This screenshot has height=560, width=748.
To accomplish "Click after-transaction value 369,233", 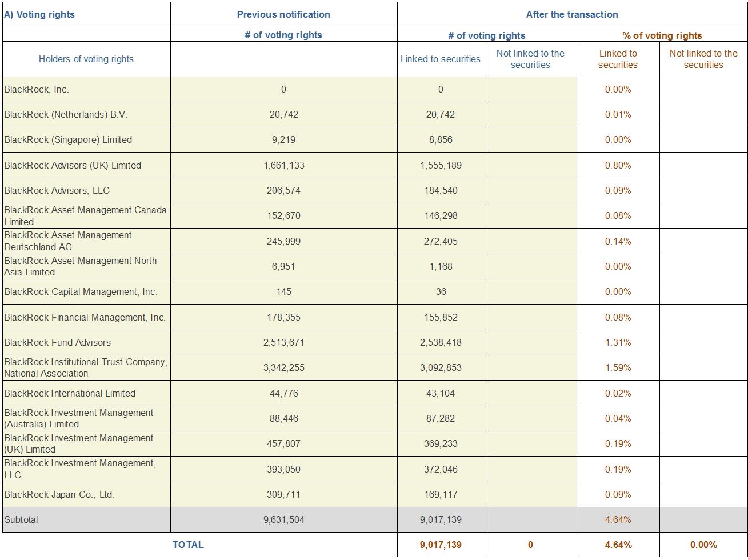I will click(x=441, y=443).
